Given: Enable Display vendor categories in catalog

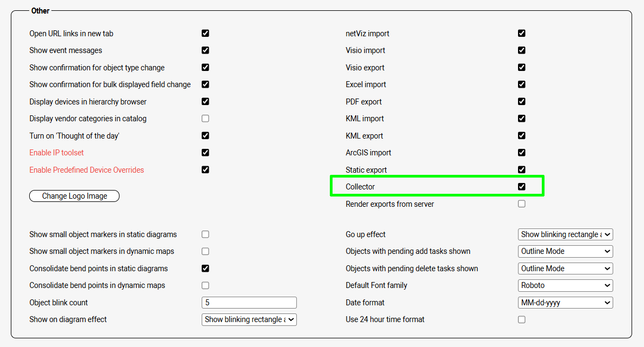Looking at the screenshot, I should pos(205,119).
